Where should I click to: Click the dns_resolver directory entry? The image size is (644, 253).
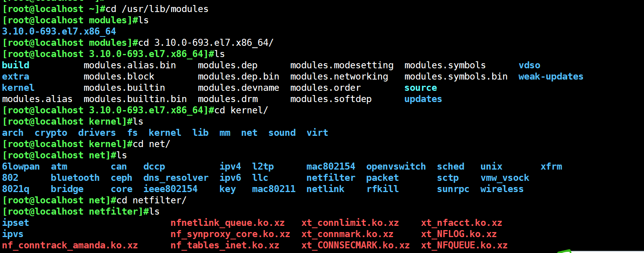(176, 178)
